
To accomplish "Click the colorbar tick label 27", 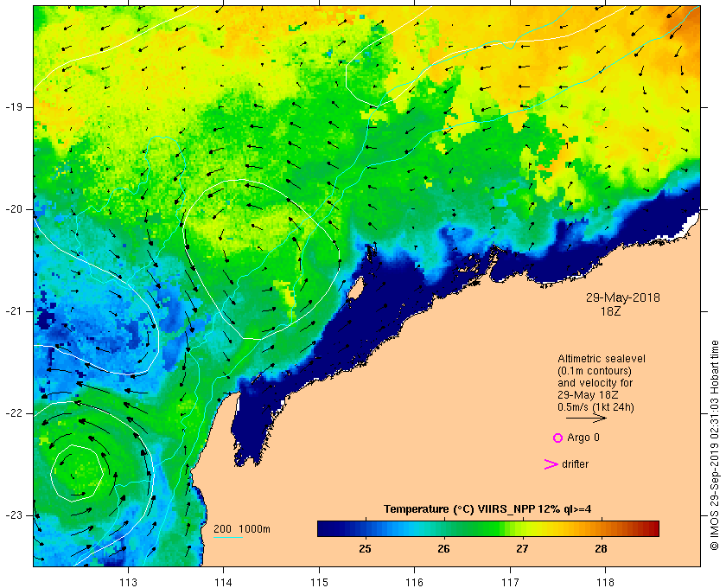I will click(x=522, y=549).
